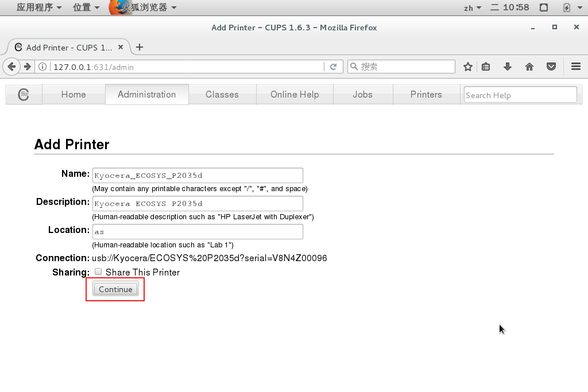Switch to the Printers tab
This screenshot has width=588, height=392.
point(426,95)
